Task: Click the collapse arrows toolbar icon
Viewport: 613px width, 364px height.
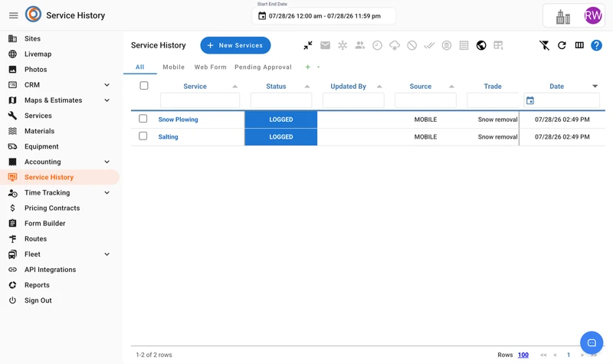Action: click(308, 45)
